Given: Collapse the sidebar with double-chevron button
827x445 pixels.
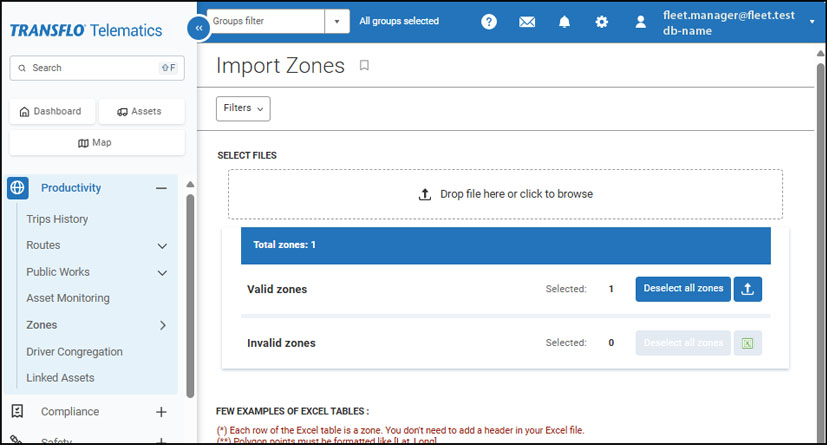Looking at the screenshot, I should click(x=199, y=28).
